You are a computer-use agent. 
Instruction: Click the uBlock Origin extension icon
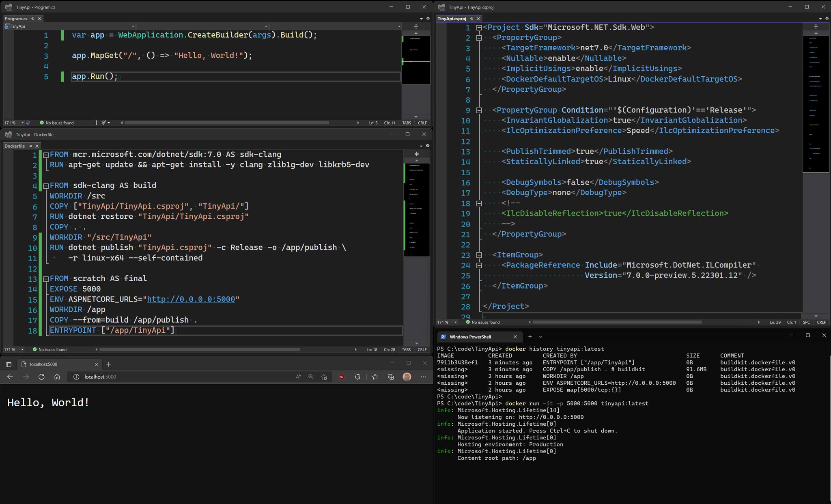click(342, 377)
